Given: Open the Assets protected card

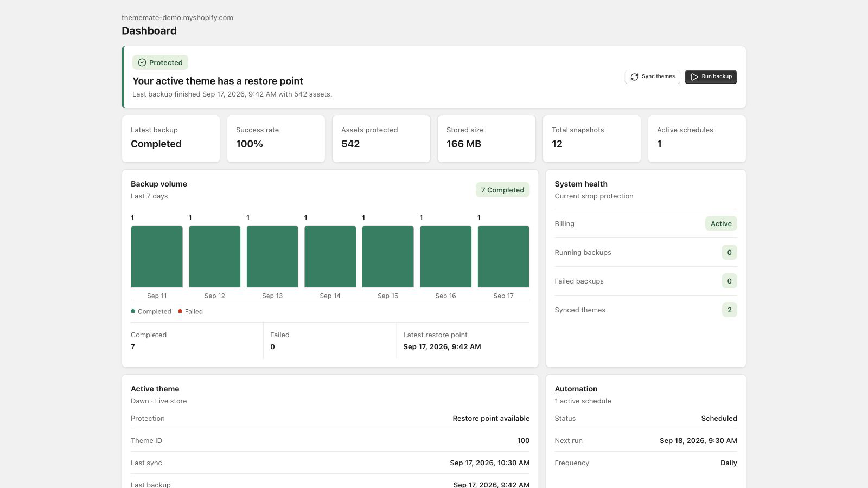Looking at the screenshot, I should [381, 139].
